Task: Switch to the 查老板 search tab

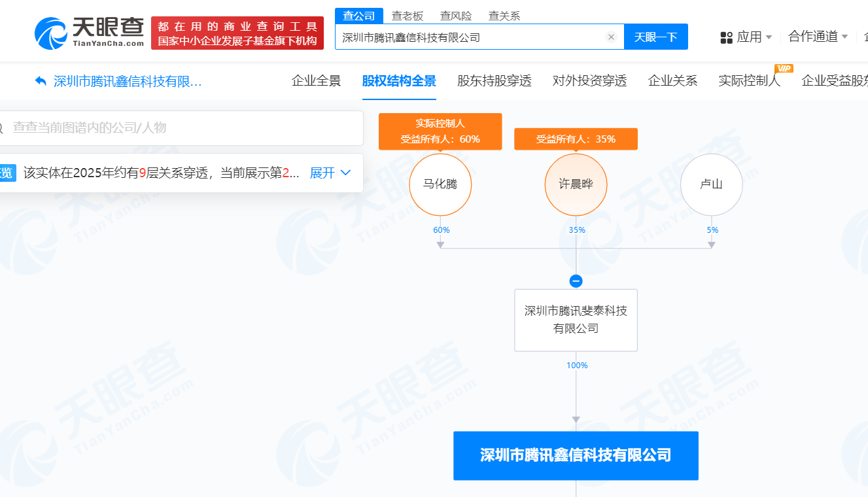Action: (407, 16)
